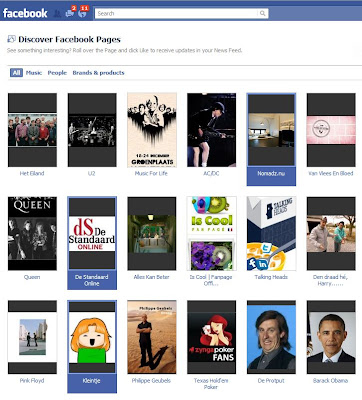Open the Talking Heads thumbnail
Image resolution: width=362 pixels, height=400 pixels.
pyautogui.click(x=271, y=233)
